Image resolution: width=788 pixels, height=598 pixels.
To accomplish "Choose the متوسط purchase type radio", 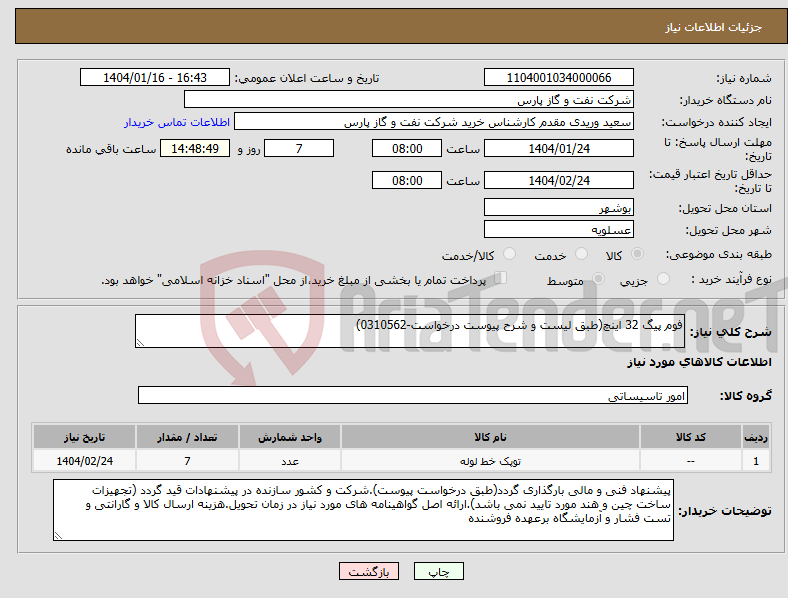I will tap(599, 279).
